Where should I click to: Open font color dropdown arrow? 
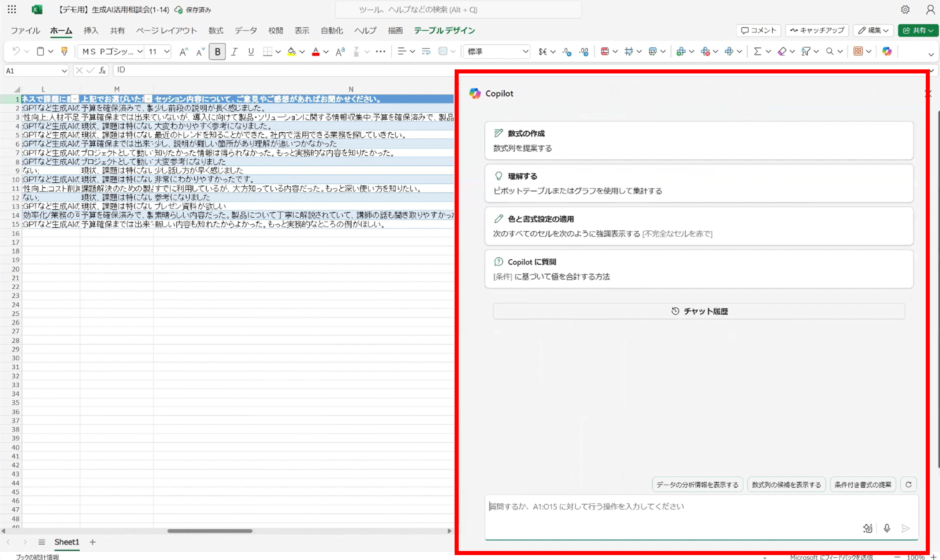[326, 52]
